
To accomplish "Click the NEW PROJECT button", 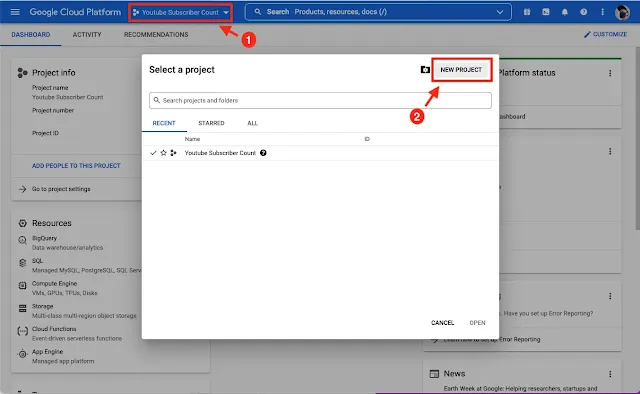I will pyautogui.click(x=461, y=70).
